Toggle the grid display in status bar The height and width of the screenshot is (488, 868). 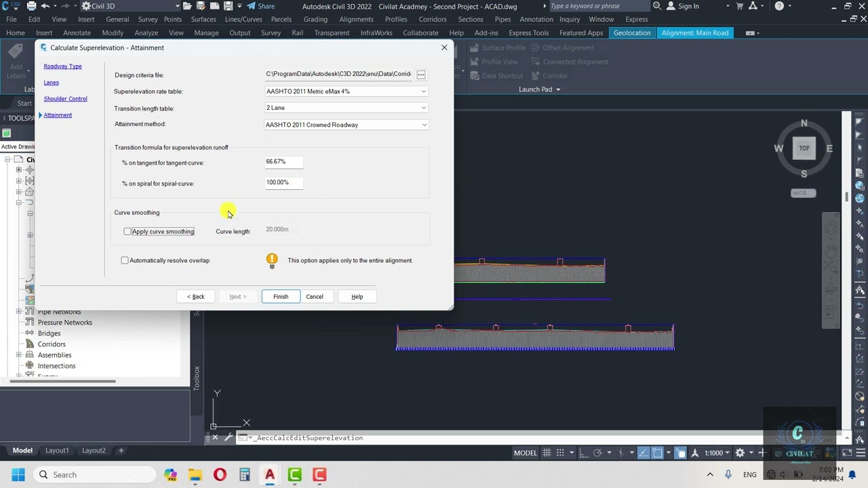(x=547, y=453)
